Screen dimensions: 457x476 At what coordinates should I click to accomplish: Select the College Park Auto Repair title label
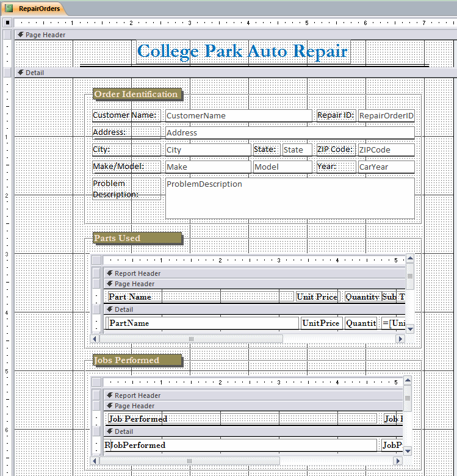[x=243, y=52]
